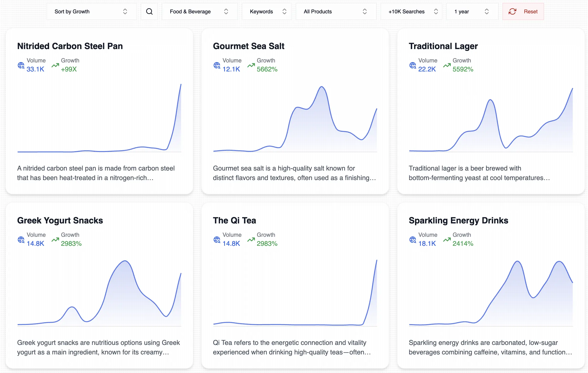Click the globe icon on Traditional Lager card

pos(413,65)
